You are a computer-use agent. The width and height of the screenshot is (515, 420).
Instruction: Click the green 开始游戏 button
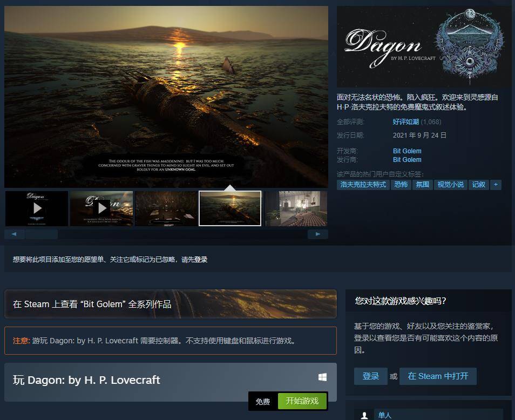(302, 401)
